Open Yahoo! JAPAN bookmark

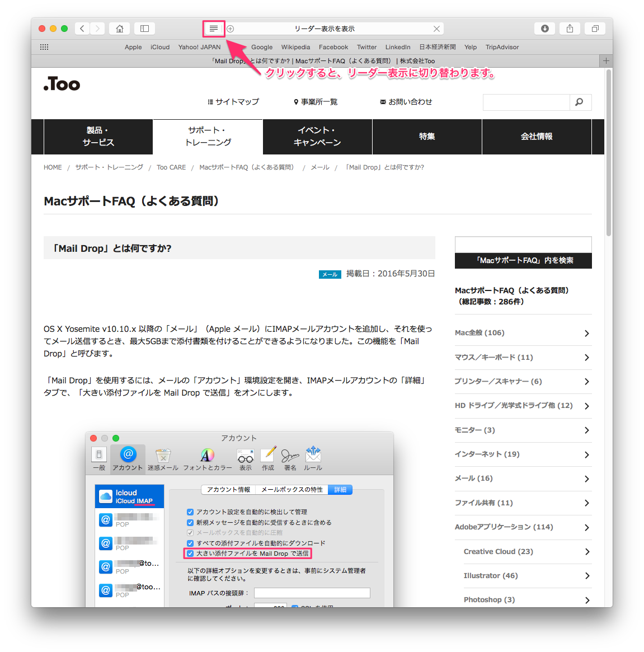pyautogui.click(x=200, y=47)
